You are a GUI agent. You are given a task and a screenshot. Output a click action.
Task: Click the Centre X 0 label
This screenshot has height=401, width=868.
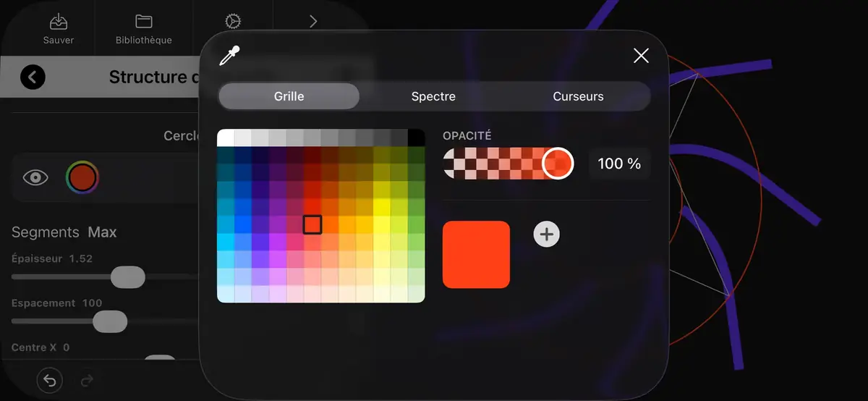41,347
